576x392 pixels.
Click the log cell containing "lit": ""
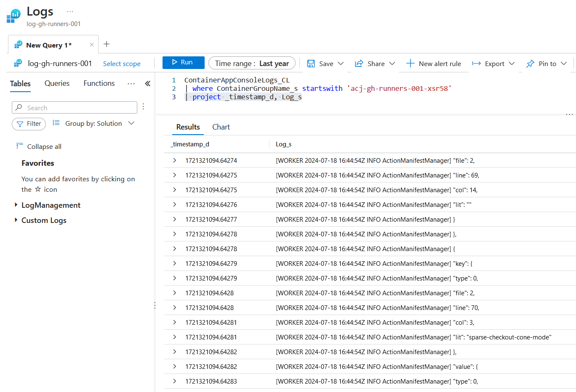tap(373, 204)
